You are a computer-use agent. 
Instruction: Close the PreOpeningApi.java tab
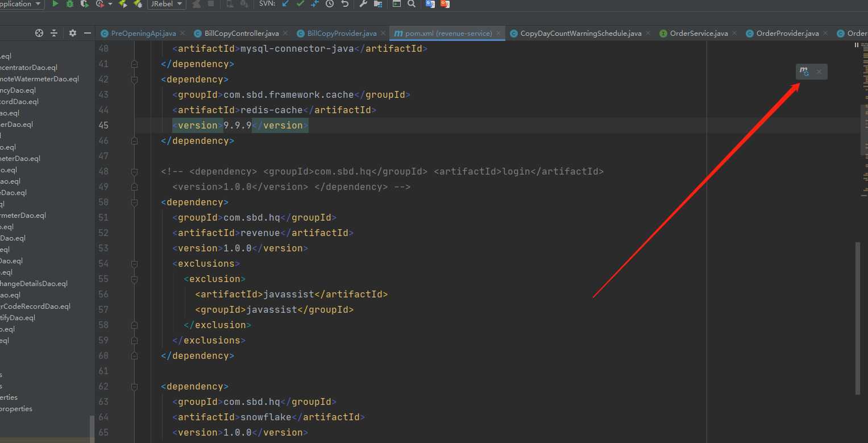(x=182, y=34)
